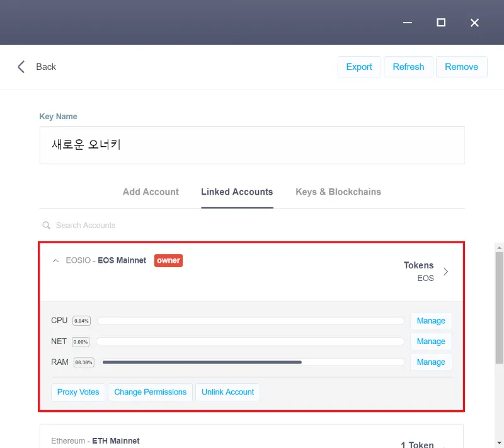Screen dimensions: 504x448
Task: Manage RAM resources
Action: (x=431, y=362)
